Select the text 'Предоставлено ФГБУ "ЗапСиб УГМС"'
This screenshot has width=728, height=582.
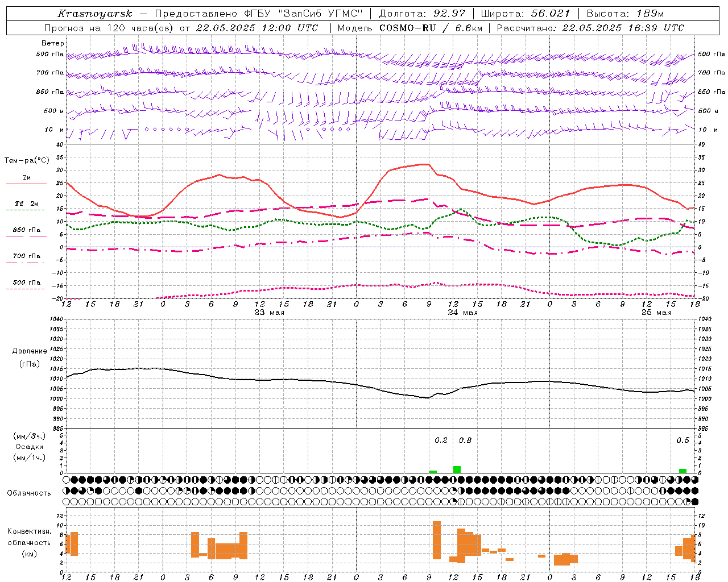coord(259,14)
